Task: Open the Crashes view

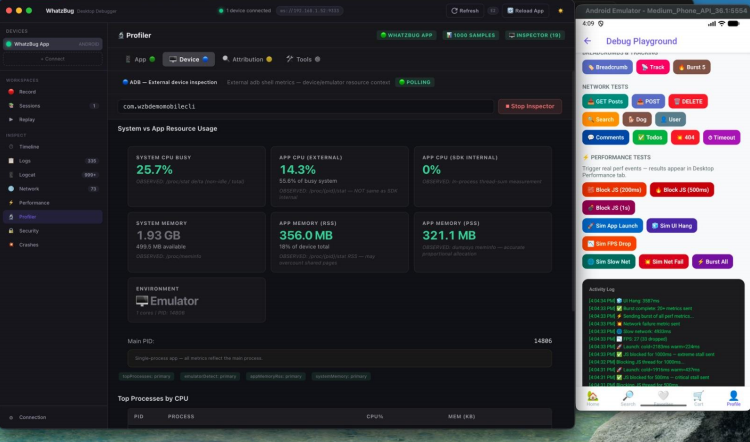Action: tap(53, 244)
